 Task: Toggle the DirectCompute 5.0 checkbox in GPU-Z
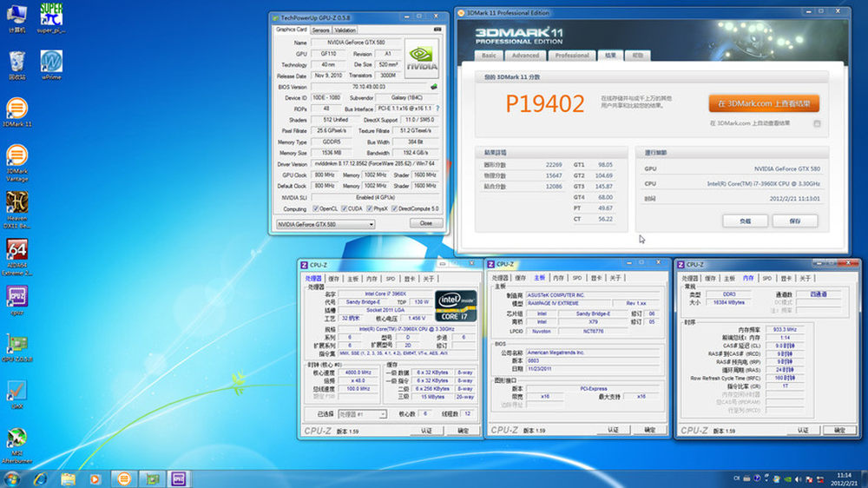coord(395,208)
